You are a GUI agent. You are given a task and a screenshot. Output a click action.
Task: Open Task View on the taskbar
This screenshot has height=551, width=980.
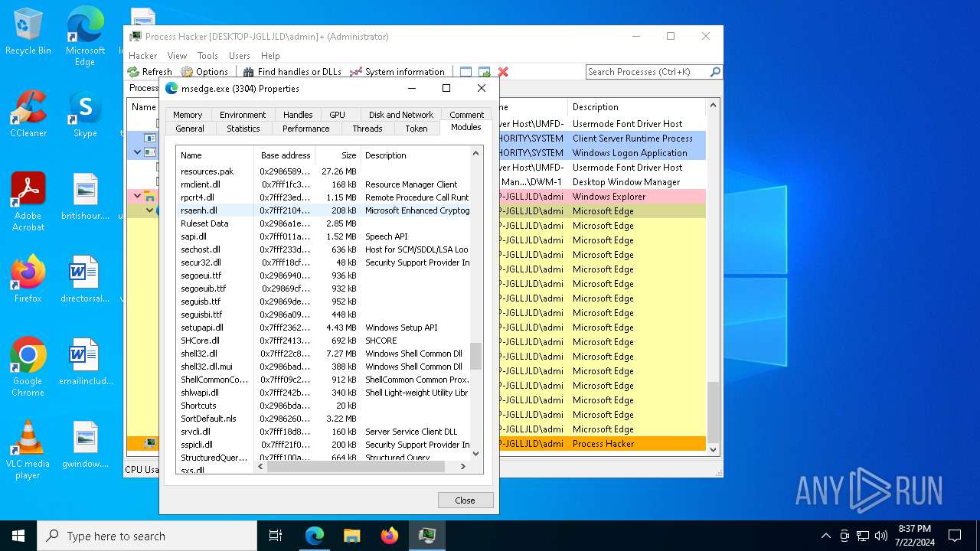coord(276,536)
